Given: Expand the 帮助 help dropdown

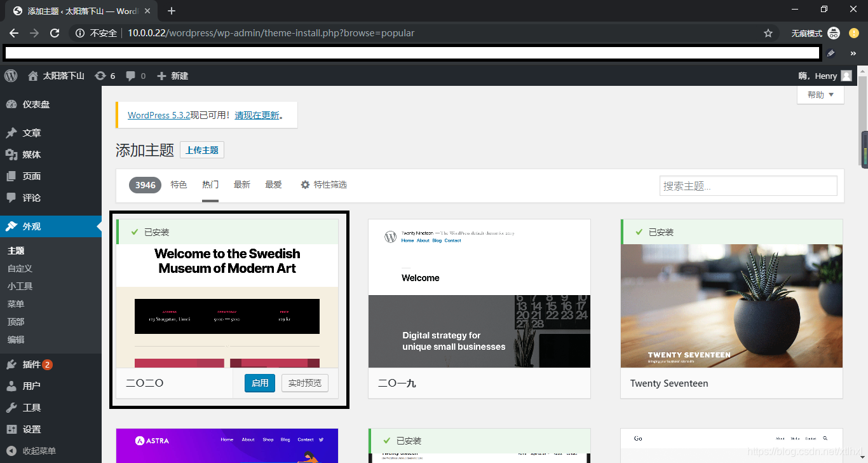Looking at the screenshot, I should 820,95.
